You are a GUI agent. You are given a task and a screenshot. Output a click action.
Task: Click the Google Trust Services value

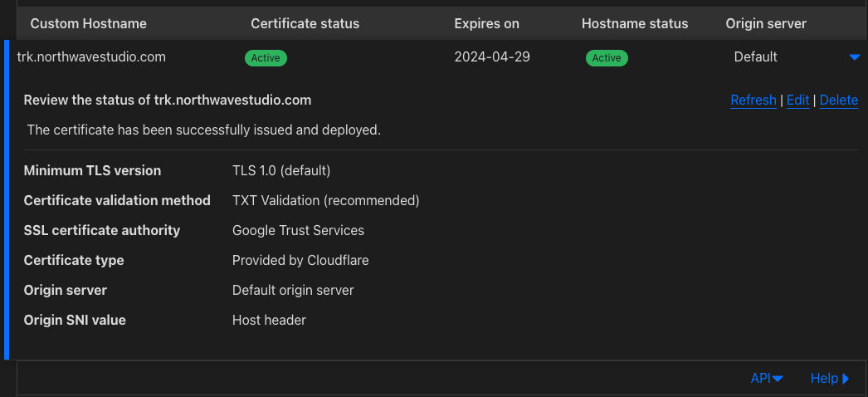[x=299, y=230]
